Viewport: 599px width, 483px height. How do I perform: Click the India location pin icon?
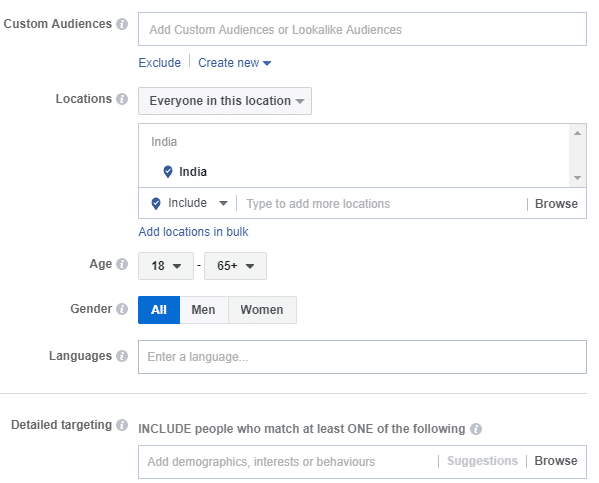pyautogui.click(x=167, y=172)
